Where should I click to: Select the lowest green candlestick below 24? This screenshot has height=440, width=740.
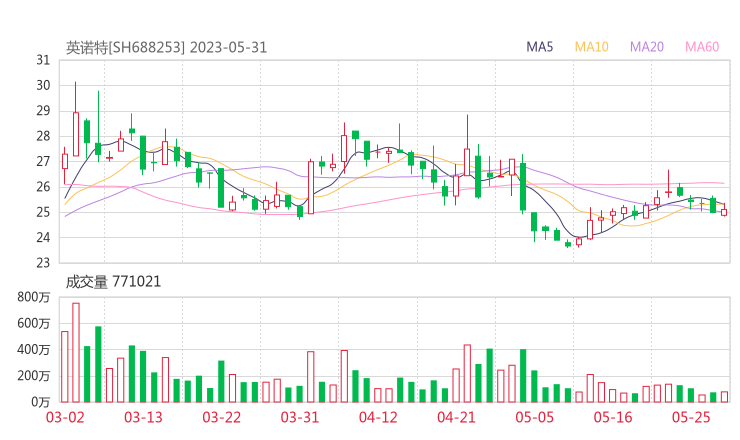coord(568,244)
